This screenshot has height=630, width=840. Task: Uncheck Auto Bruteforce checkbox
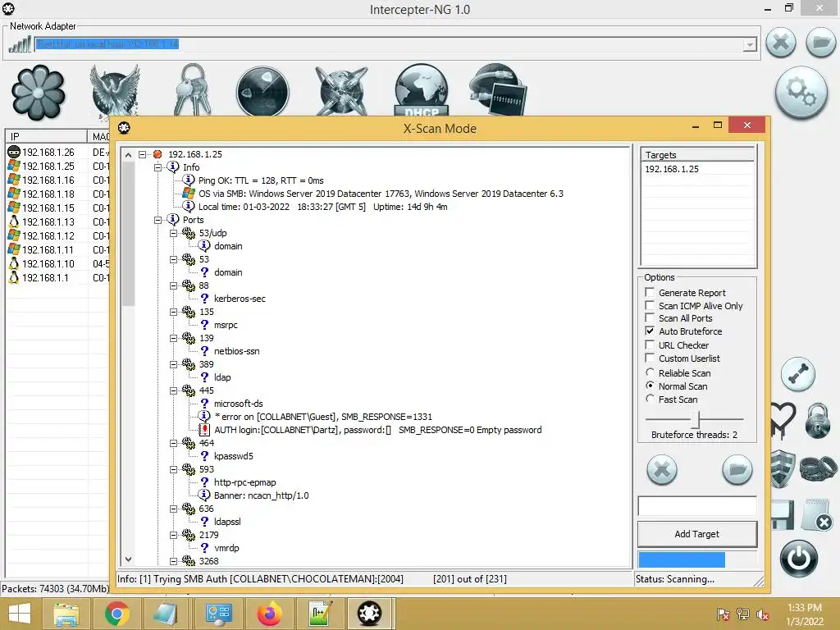(650, 331)
